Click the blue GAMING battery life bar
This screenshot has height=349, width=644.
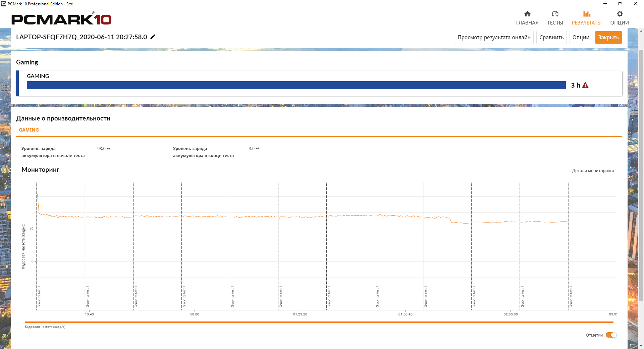(x=296, y=85)
